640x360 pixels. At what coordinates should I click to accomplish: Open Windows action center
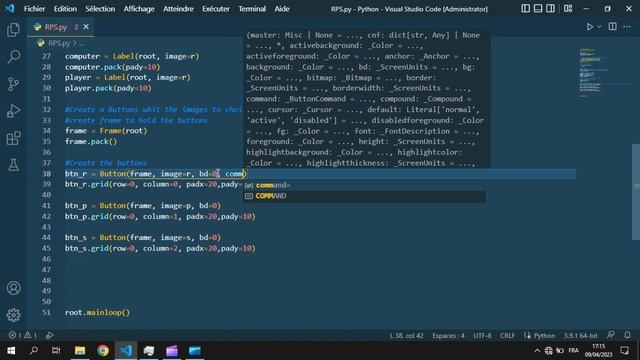624,351
